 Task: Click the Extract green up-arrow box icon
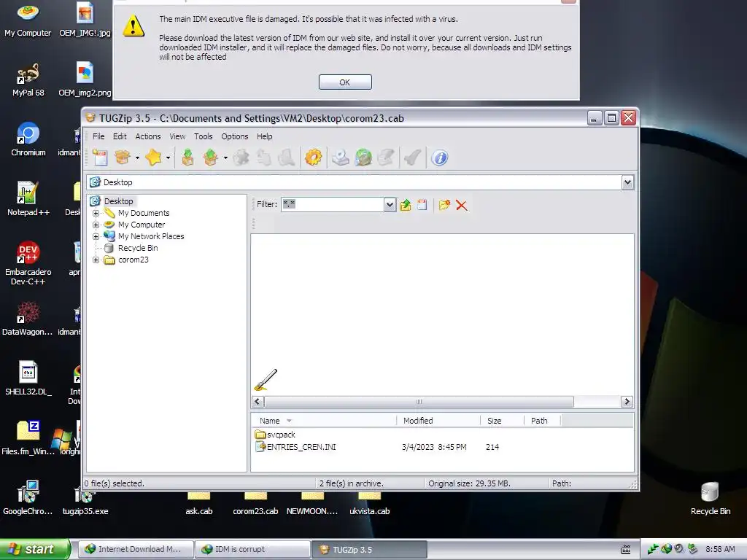211,157
